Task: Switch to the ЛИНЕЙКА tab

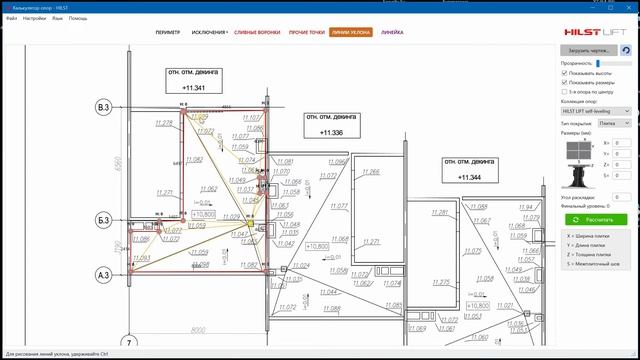Action: [392, 32]
